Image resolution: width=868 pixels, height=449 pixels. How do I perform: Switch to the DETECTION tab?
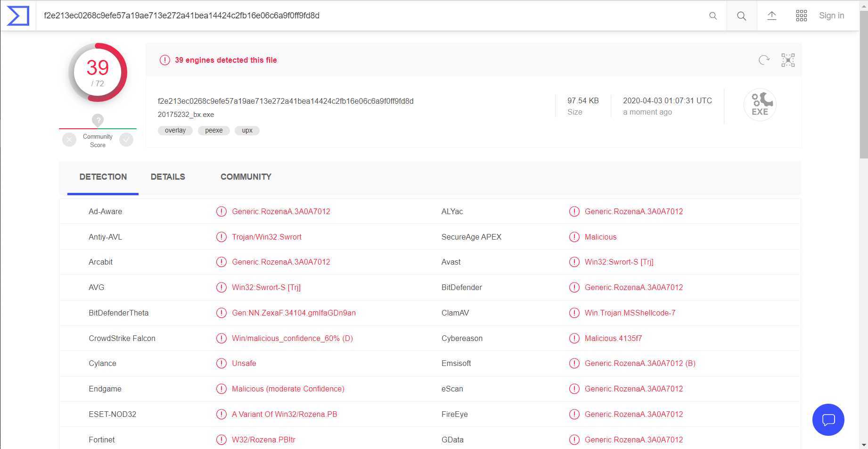pyautogui.click(x=103, y=177)
